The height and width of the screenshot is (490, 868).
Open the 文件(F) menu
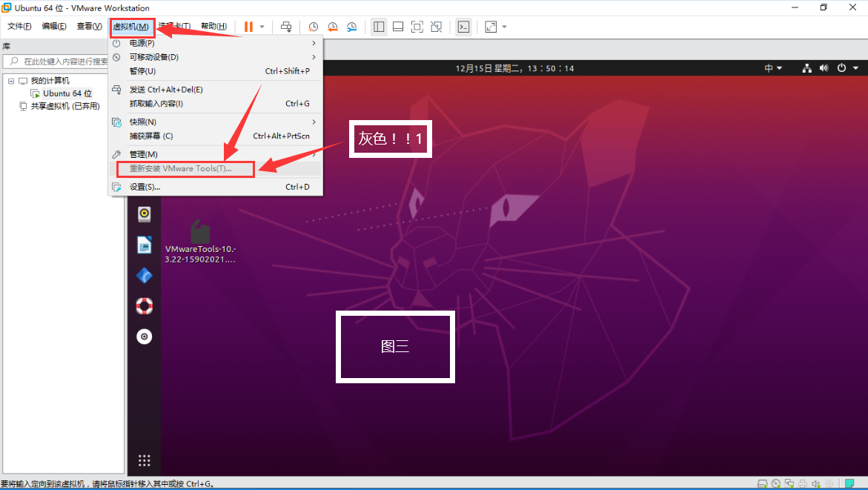[19, 26]
